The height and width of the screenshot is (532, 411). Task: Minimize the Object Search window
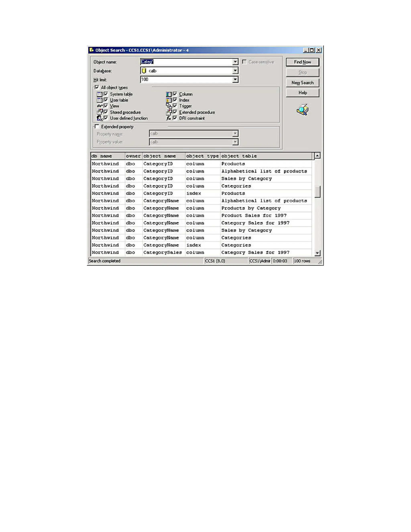306,50
